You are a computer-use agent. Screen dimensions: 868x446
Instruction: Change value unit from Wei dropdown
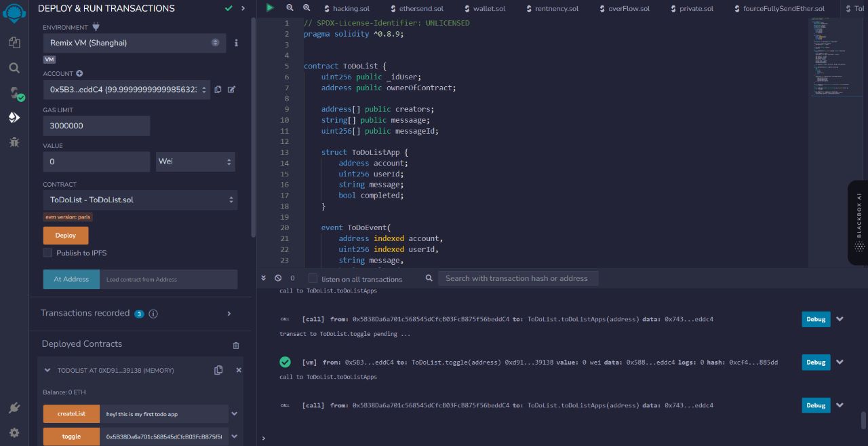(195, 162)
